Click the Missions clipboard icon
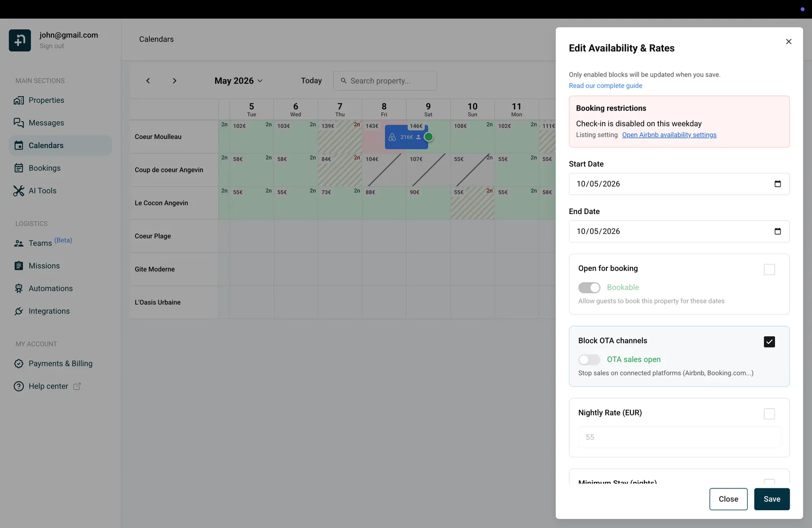Image resolution: width=812 pixels, height=528 pixels. (19, 266)
